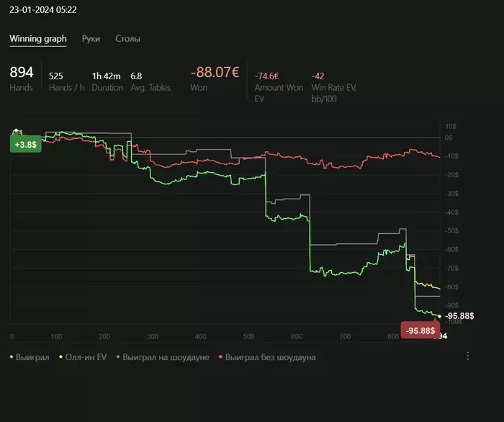
Task: Click the red -95.88$ tooltip badge
Action: [x=420, y=331]
